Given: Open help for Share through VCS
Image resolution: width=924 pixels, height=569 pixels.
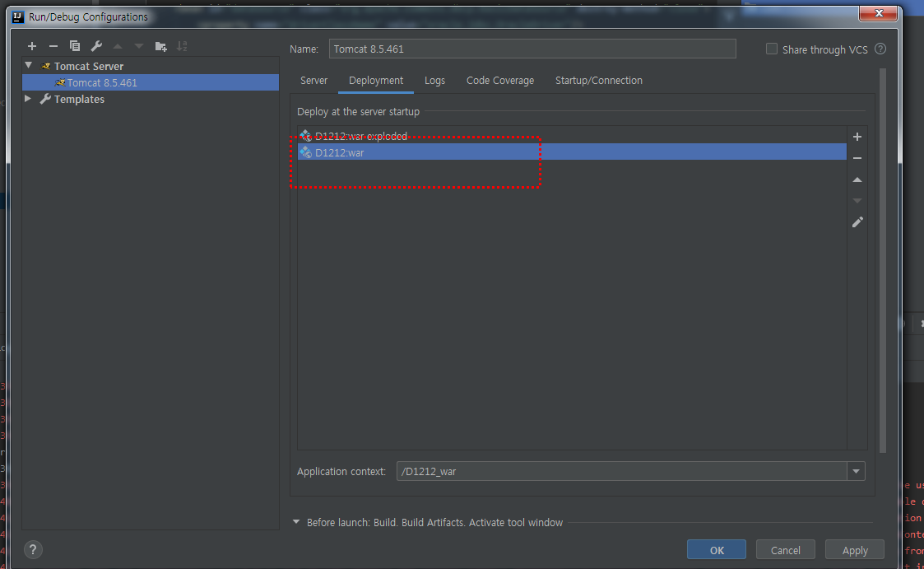Looking at the screenshot, I should (880, 49).
